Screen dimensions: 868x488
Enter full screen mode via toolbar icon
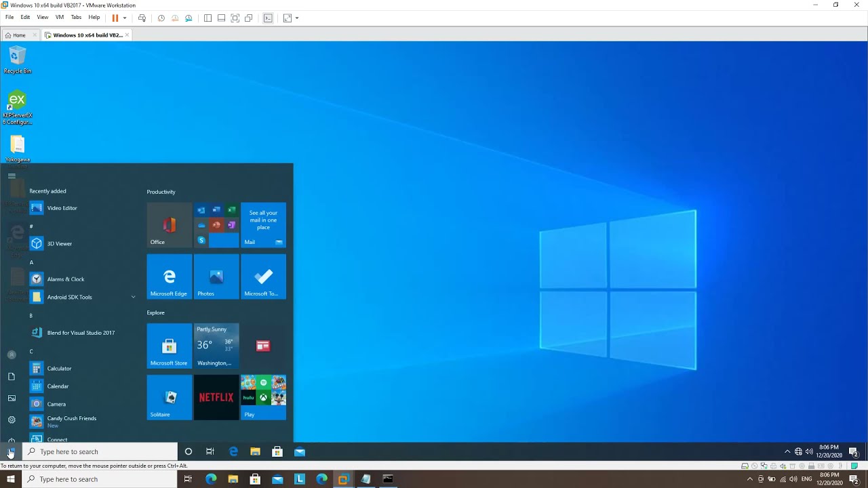(x=235, y=18)
